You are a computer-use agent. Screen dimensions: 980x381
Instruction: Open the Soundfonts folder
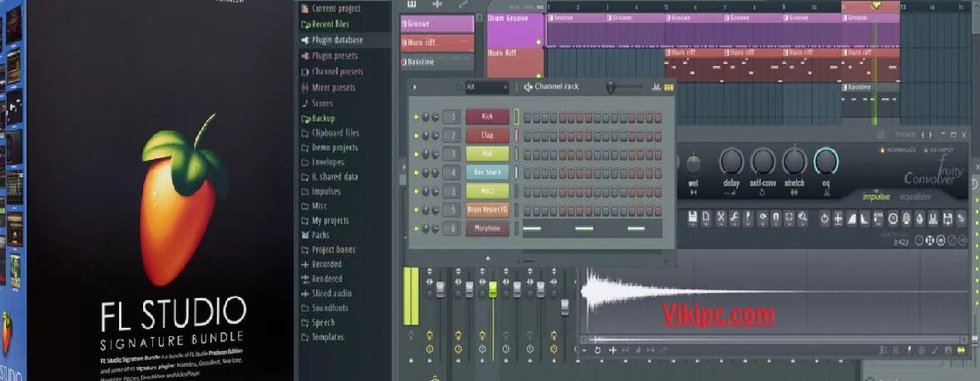point(324,308)
